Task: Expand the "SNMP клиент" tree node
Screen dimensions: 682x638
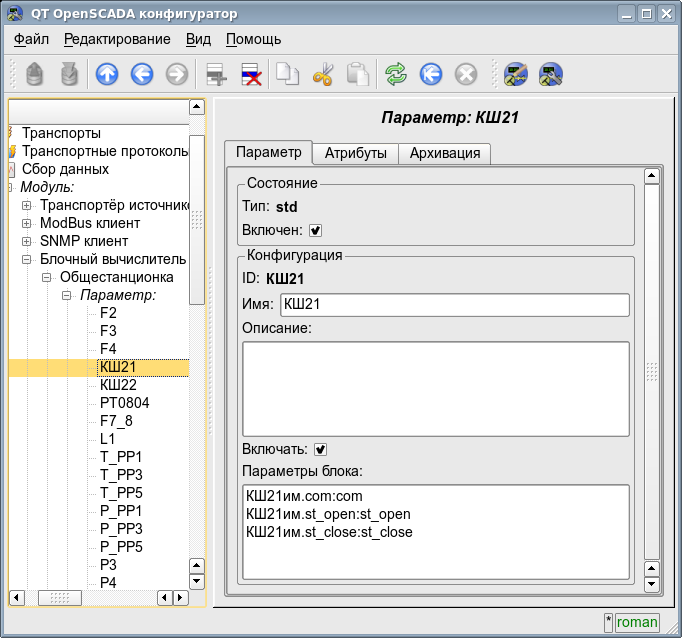Action: tap(26, 241)
